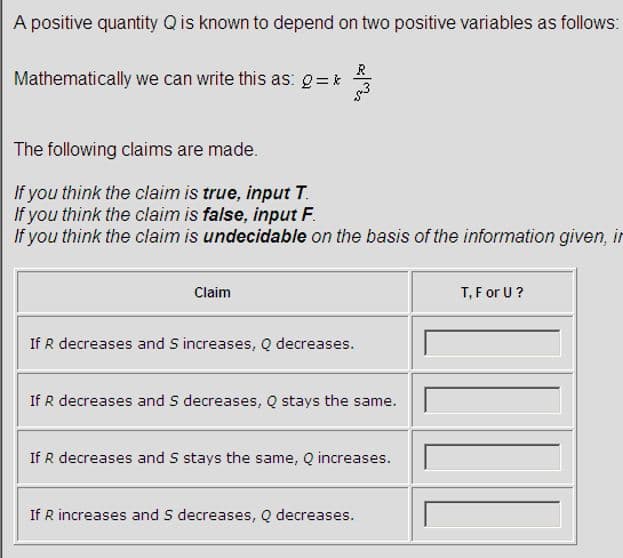623x558 pixels.
Task: Click the bold 'false, input F' instruction
Action: point(258,215)
